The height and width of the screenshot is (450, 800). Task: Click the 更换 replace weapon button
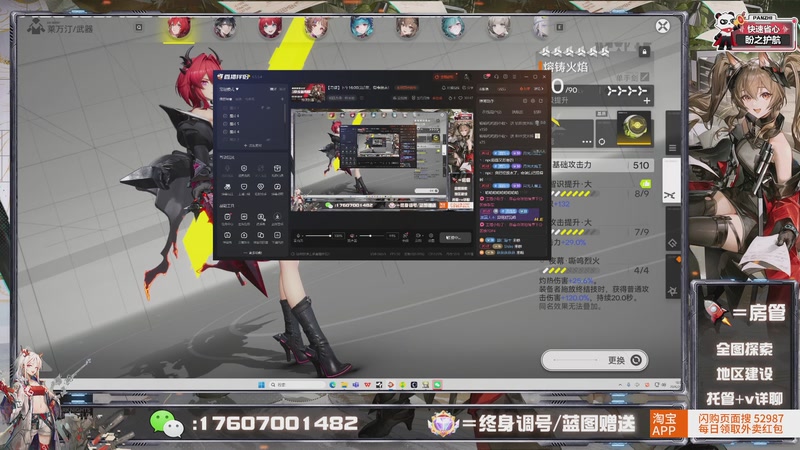point(594,360)
